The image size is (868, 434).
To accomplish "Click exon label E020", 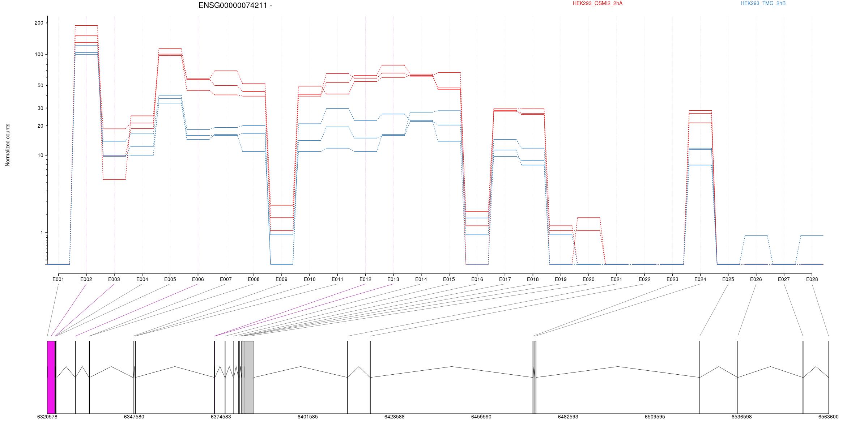I will pyautogui.click(x=588, y=279).
